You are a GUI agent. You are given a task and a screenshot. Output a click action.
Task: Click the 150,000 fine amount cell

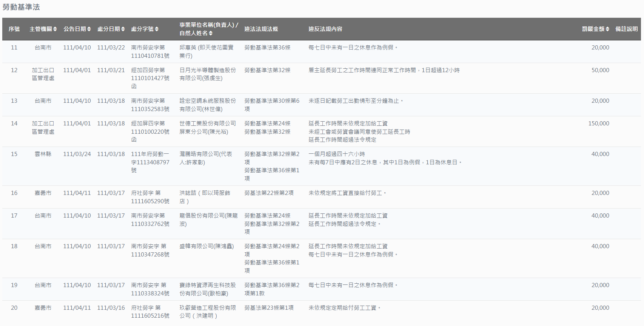tap(598, 124)
